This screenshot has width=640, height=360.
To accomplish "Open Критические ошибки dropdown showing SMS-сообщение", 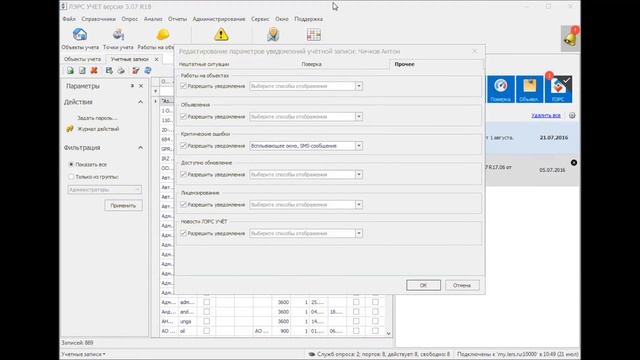I will 358,146.
